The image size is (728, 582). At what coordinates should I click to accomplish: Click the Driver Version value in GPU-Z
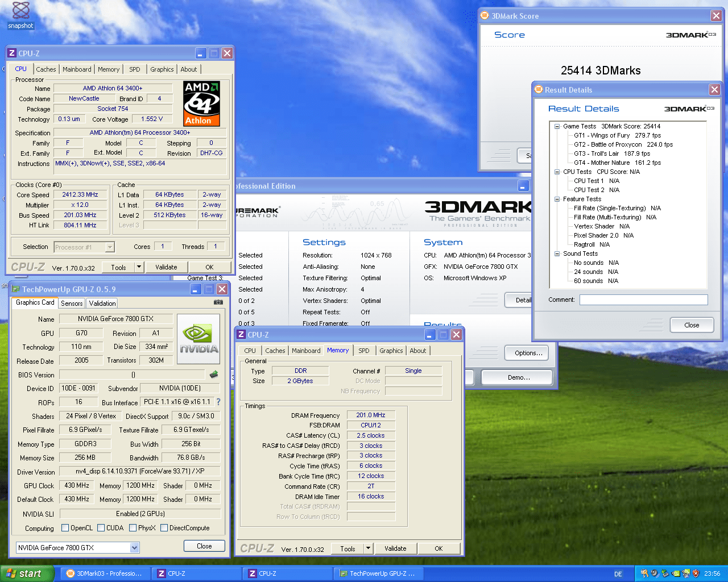pyautogui.click(x=140, y=471)
